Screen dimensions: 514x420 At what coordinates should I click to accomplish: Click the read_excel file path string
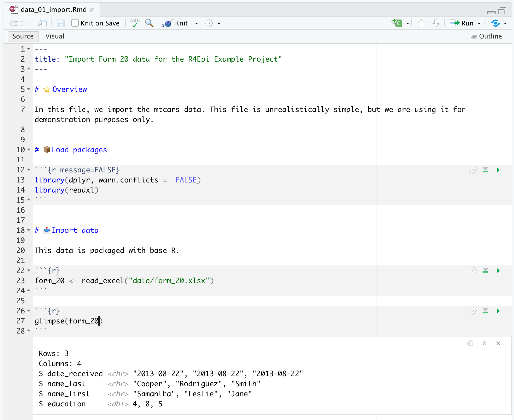click(169, 280)
